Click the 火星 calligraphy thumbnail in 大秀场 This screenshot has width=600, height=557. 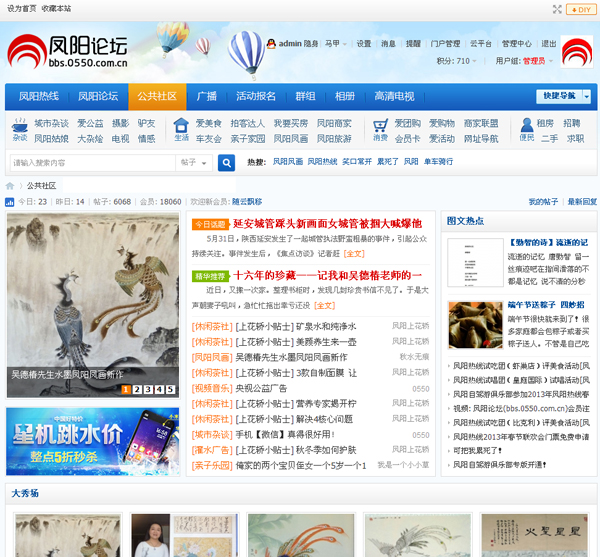click(534, 535)
